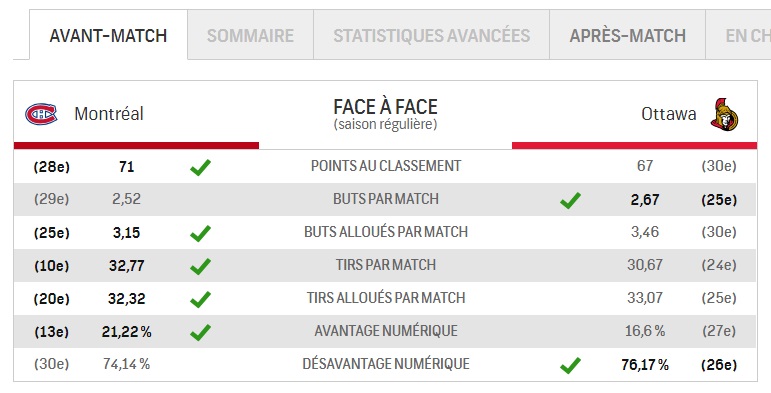Click Ottawa's checkmark for Désavantage numérique
Viewport: 771px width, 393px height.
coord(570,365)
